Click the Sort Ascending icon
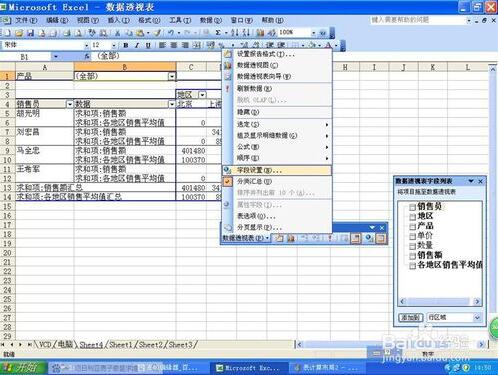 click(235, 33)
